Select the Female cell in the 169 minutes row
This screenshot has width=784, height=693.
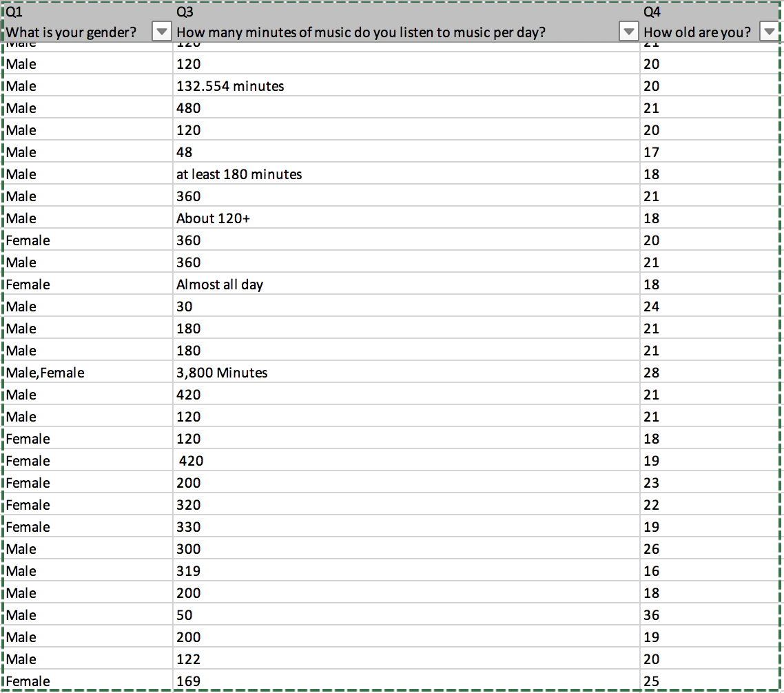pyautogui.click(x=88, y=681)
